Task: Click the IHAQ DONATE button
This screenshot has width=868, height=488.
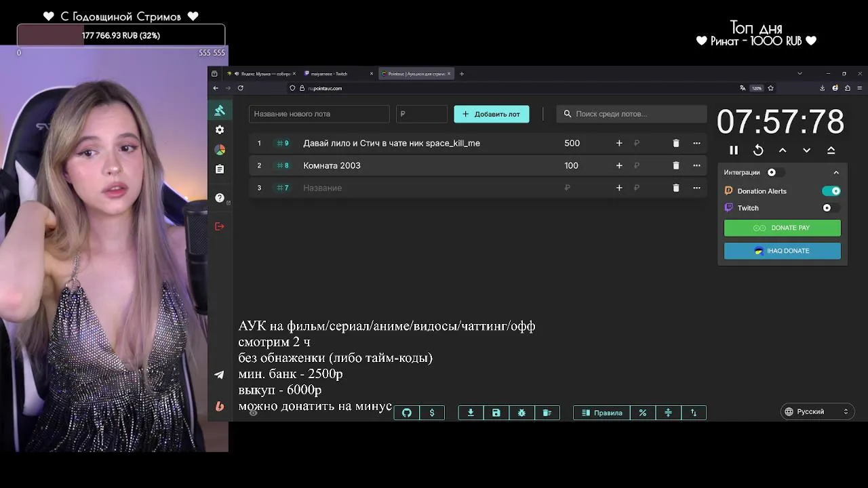Action: click(783, 251)
